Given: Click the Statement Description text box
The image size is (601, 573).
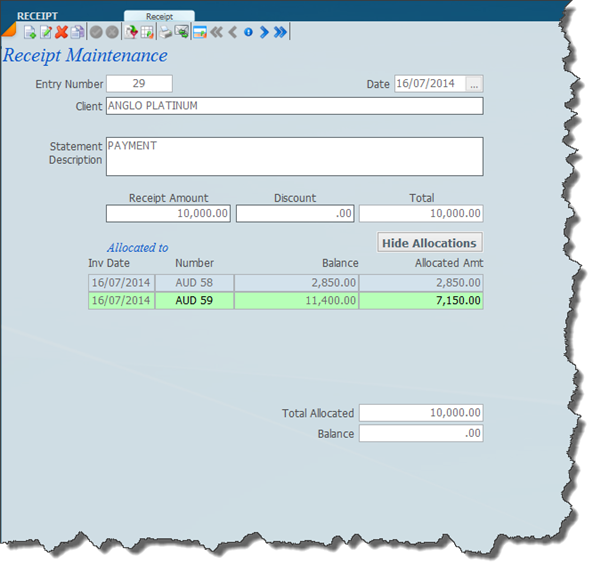Looking at the screenshot, I should [x=294, y=156].
